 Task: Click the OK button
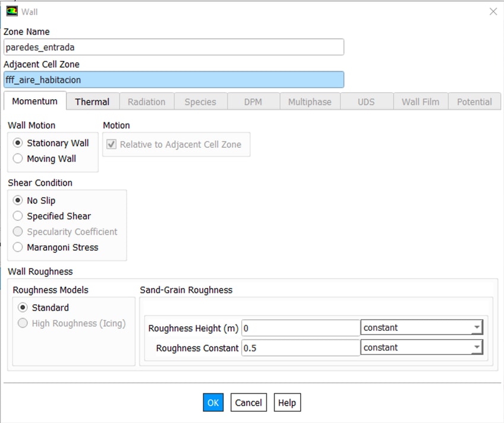213,403
